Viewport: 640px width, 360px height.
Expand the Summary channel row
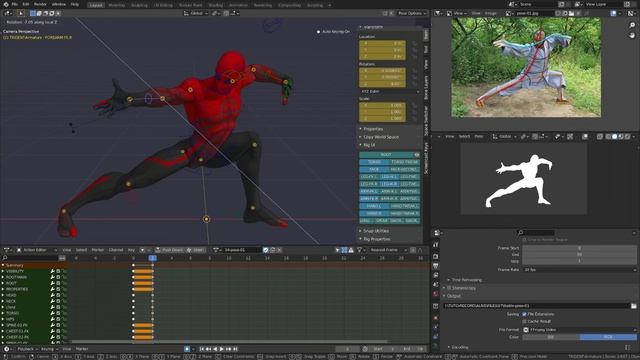click(x=3, y=265)
